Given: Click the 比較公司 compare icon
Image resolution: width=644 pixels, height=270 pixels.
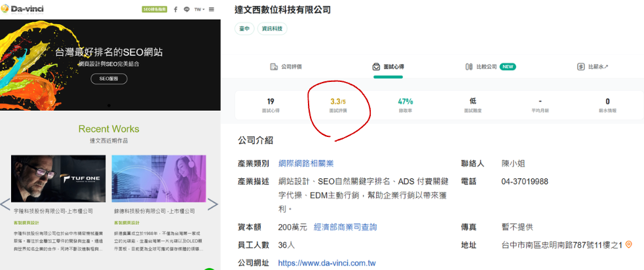Looking at the screenshot, I should click(469, 67).
